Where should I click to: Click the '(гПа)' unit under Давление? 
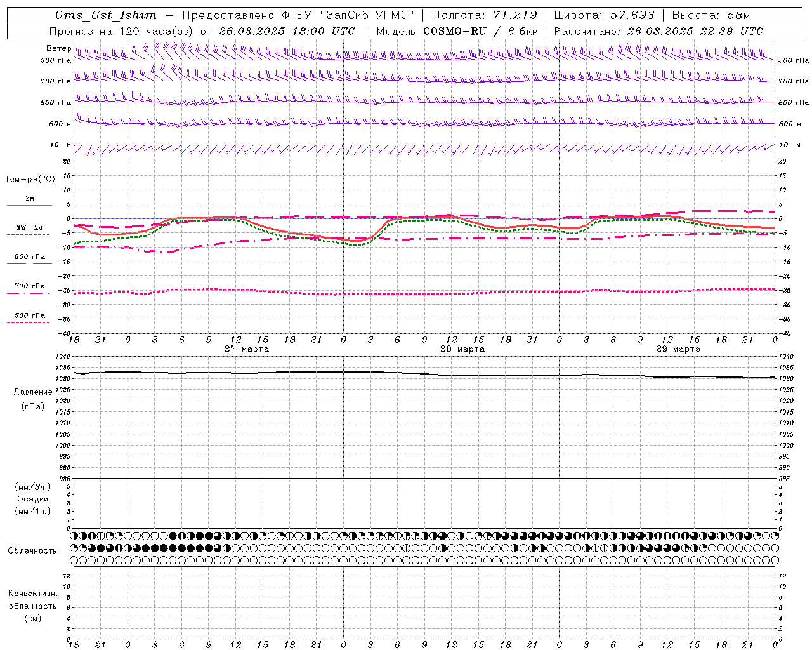point(33,406)
